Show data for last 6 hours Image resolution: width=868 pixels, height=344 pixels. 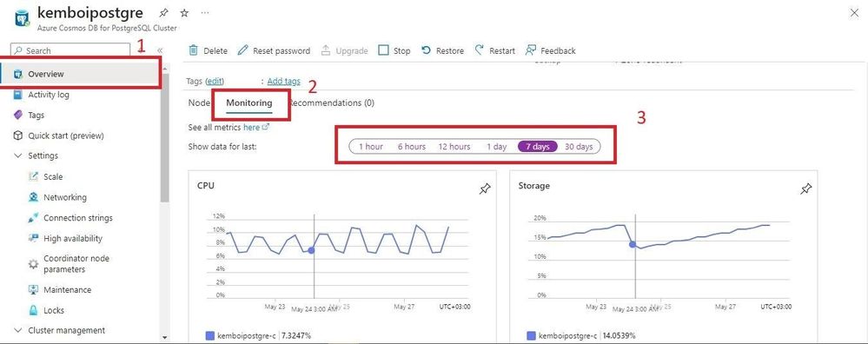pos(412,147)
